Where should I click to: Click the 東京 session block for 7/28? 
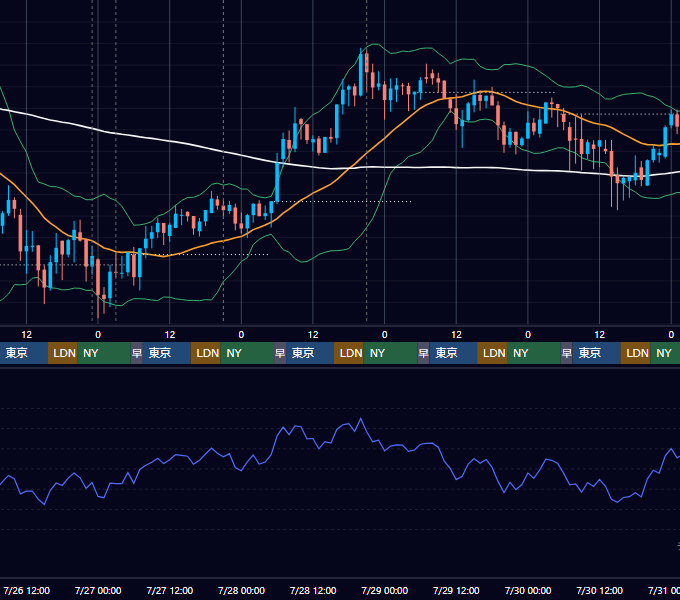[310, 353]
